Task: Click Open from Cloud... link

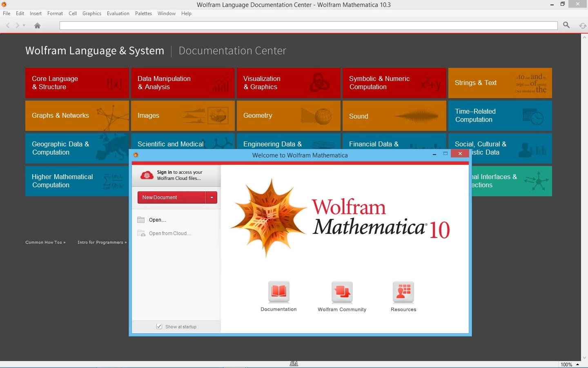Action: point(170,233)
